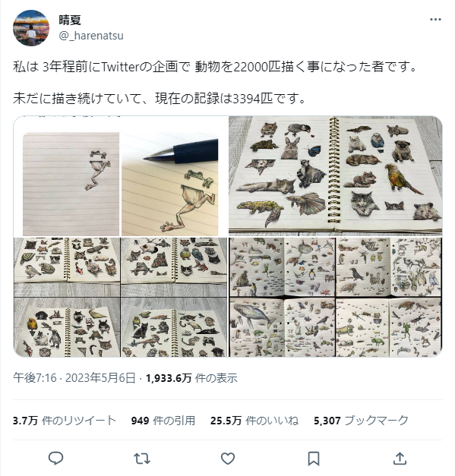Open the bottom left four-notebook collage image
455x476 pixels.
click(121, 297)
